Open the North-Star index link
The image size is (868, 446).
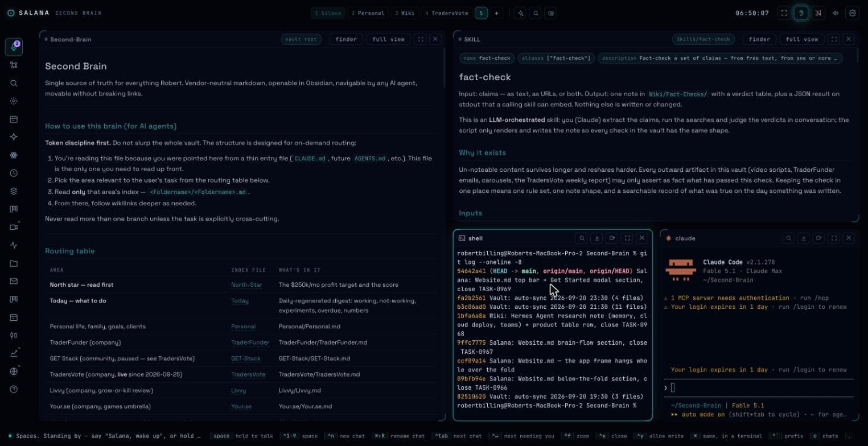246,285
